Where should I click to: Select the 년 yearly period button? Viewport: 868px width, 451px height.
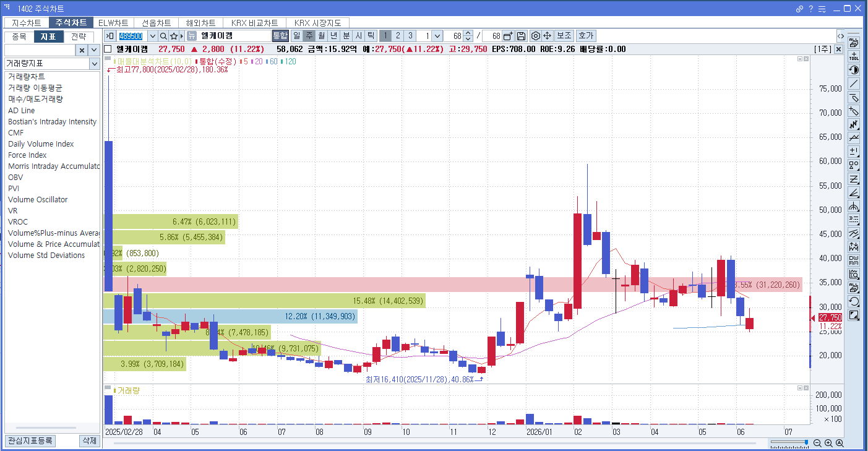[333, 36]
